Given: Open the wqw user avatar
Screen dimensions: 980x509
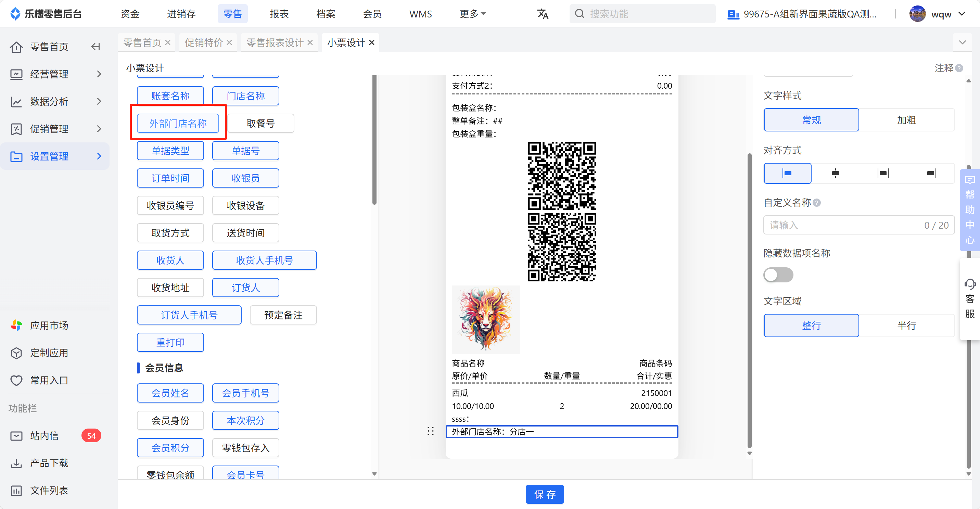Looking at the screenshot, I should [917, 14].
